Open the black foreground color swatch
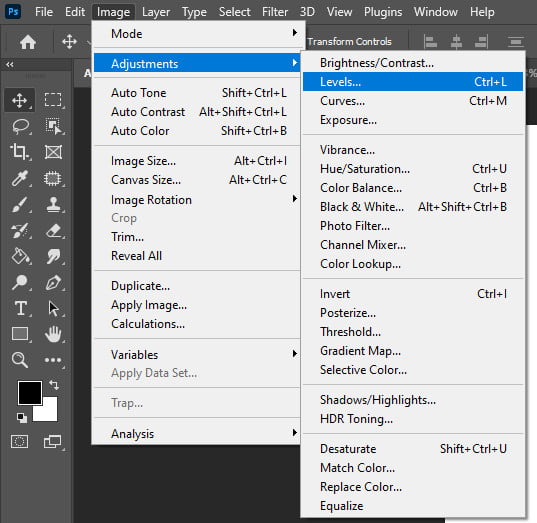 (30, 392)
